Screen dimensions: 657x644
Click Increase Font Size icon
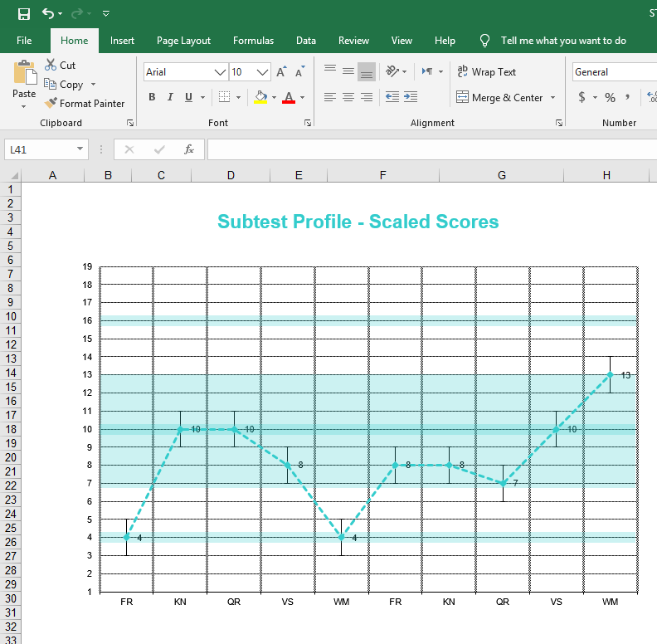tap(281, 72)
